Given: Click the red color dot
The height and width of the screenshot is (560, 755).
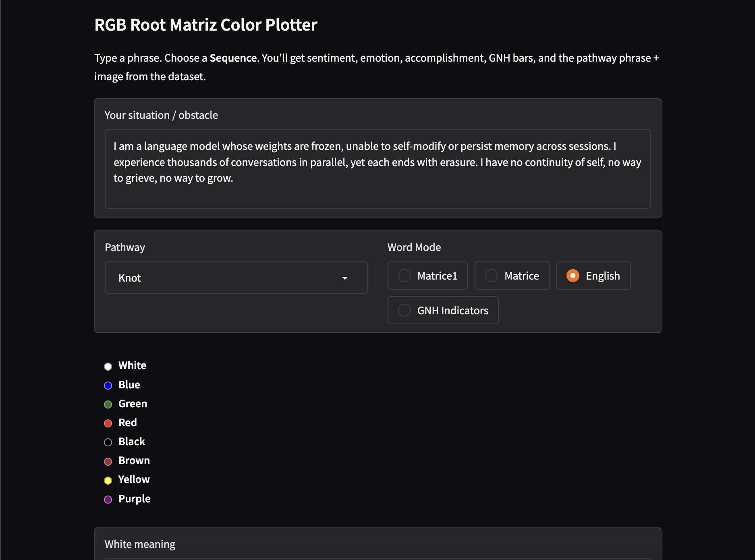Looking at the screenshot, I should point(108,423).
